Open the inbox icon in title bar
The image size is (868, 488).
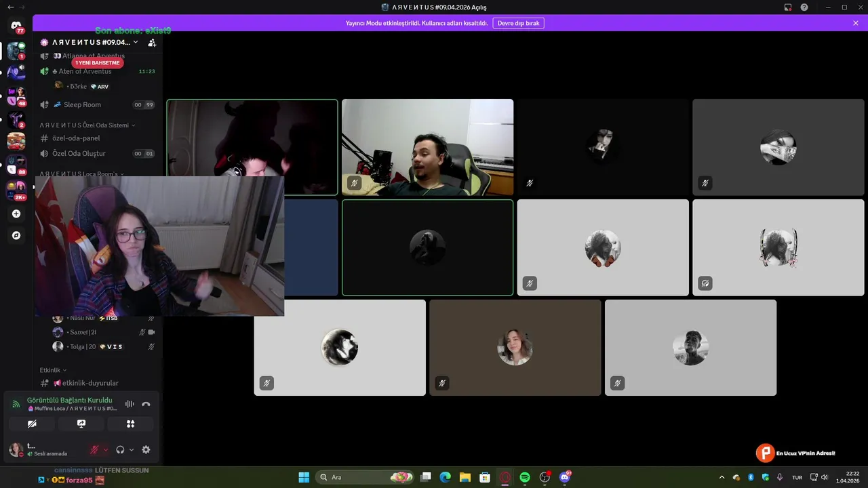788,7
